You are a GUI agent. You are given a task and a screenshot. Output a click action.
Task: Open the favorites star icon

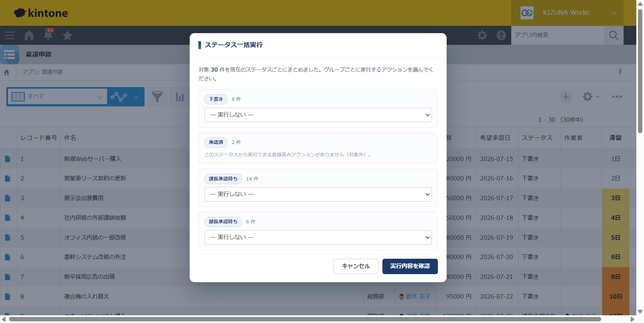point(68,35)
